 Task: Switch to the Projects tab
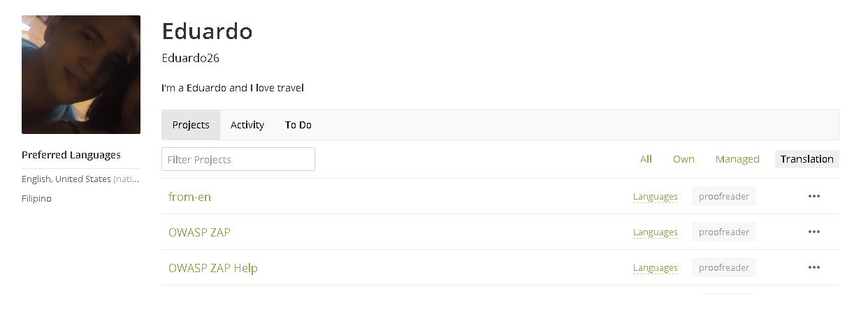191,125
